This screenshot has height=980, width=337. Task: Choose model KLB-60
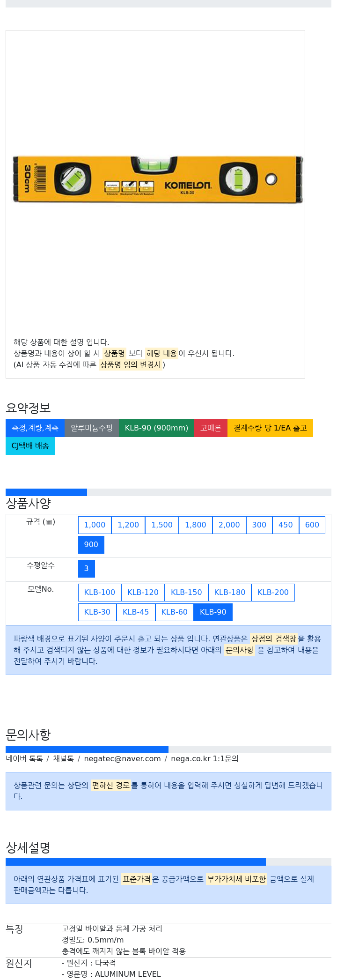(x=175, y=612)
